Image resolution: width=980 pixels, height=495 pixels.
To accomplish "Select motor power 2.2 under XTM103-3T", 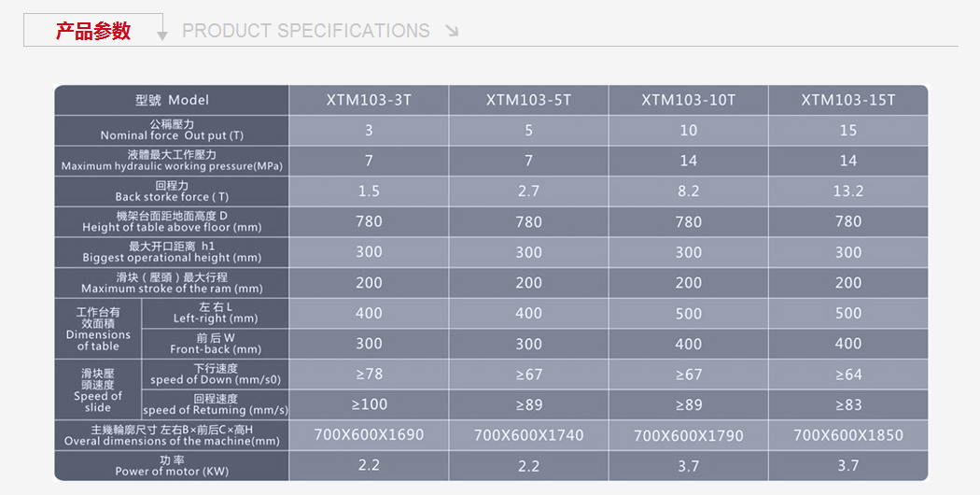I will [x=369, y=466].
